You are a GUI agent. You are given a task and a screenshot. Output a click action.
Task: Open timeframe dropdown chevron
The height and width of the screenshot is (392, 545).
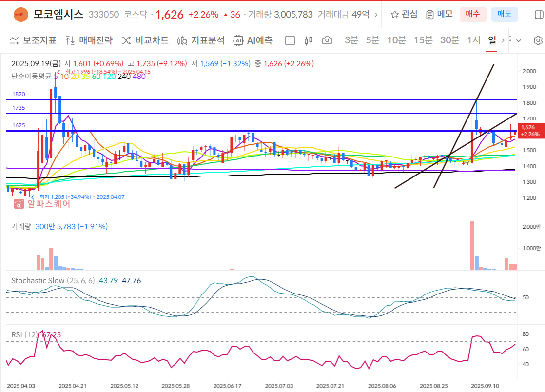click(519, 40)
